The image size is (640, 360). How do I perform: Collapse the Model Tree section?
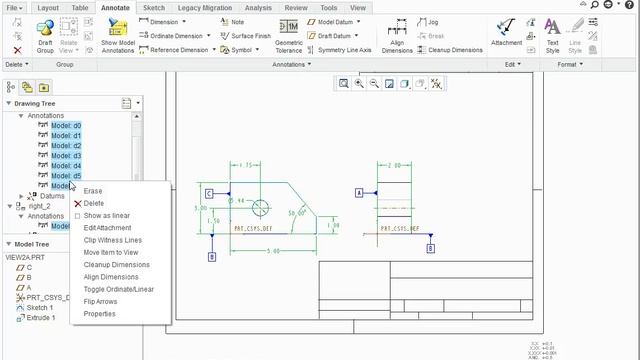(9, 244)
